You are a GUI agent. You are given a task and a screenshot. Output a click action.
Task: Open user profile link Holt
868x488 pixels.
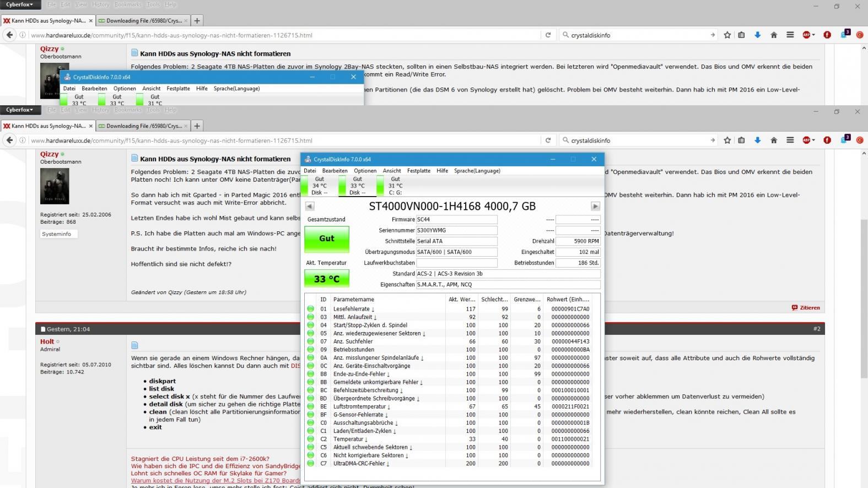pos(47,341)
